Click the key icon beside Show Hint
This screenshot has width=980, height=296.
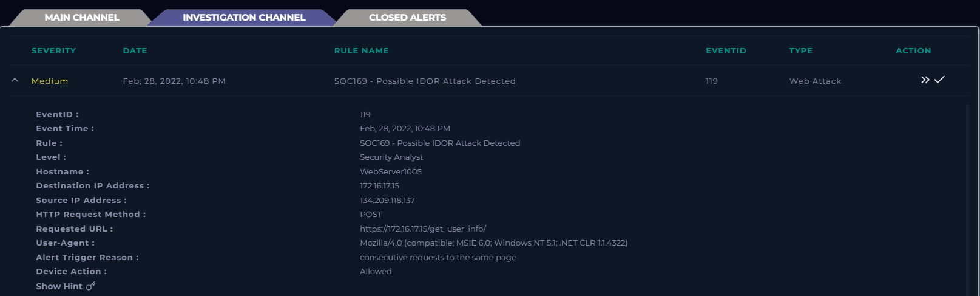point(90,286)
